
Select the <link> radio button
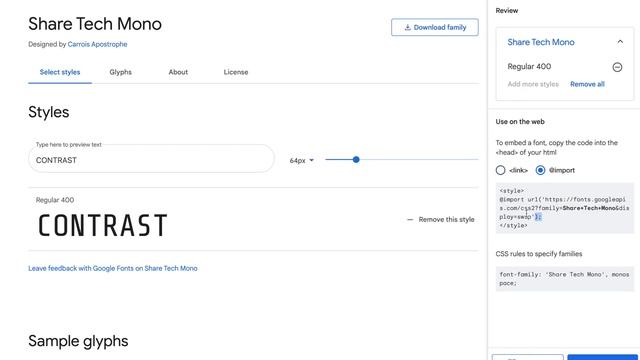click(500, 170)
